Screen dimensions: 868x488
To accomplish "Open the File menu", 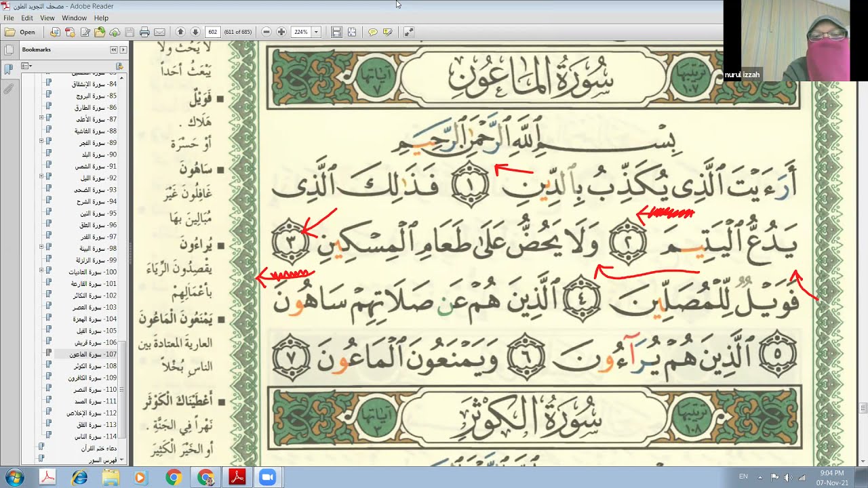I will 9,18.
